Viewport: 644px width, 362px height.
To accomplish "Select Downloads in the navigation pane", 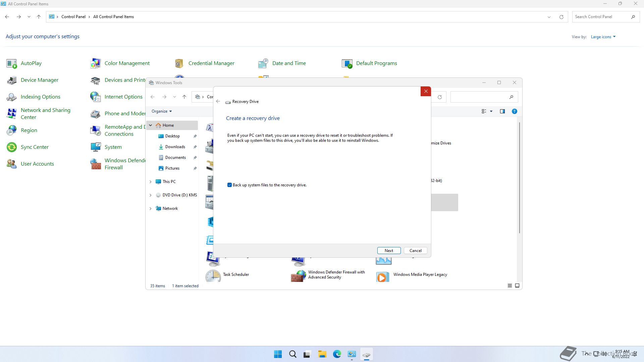I will coord(175,147).
